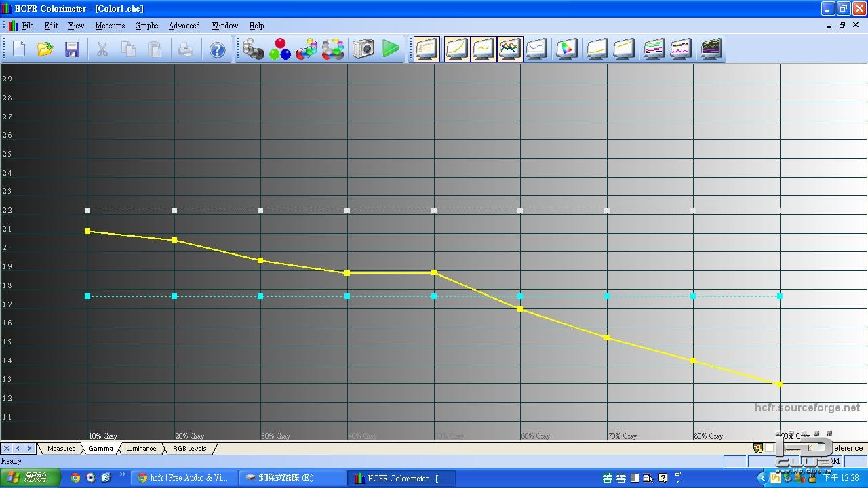Click the Print toolbar icon
868x488 pixels.
coord(186,49)
